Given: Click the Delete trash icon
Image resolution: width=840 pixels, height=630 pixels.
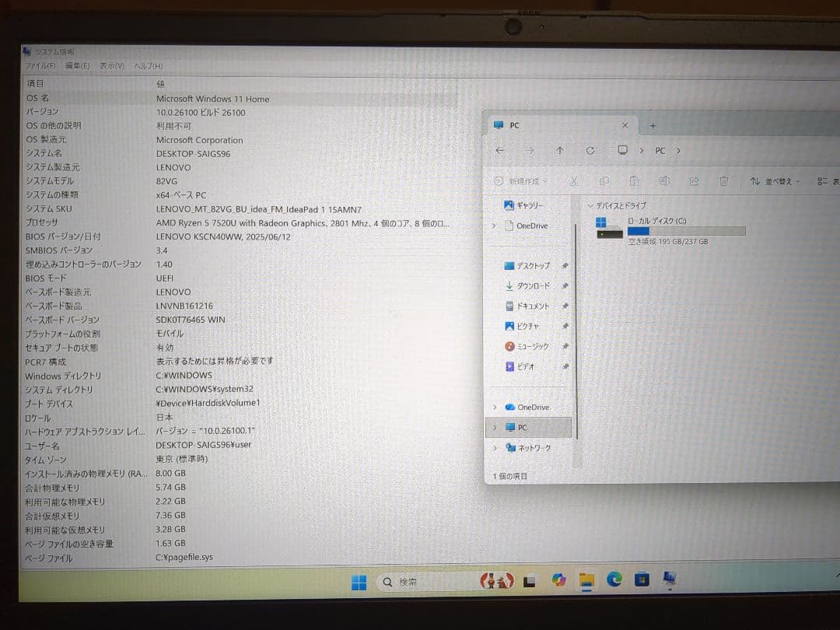Looking at the screenshot, I should click(x=723, y=180).
